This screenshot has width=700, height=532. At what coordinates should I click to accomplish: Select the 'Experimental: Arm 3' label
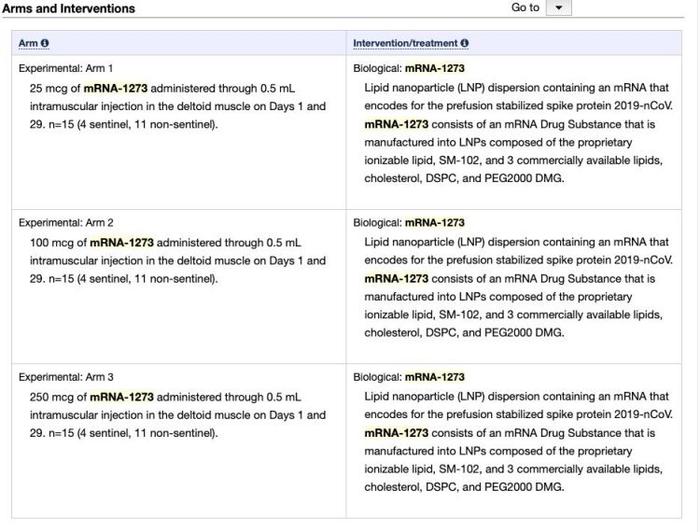click(66, 377)
